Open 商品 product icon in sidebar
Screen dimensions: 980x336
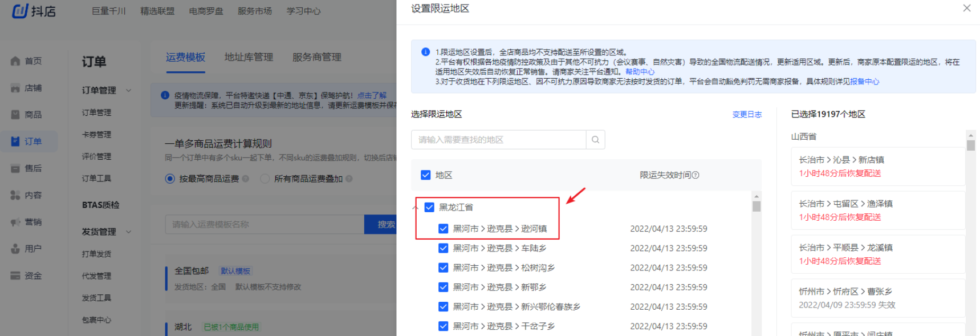[x=15, y=115]
